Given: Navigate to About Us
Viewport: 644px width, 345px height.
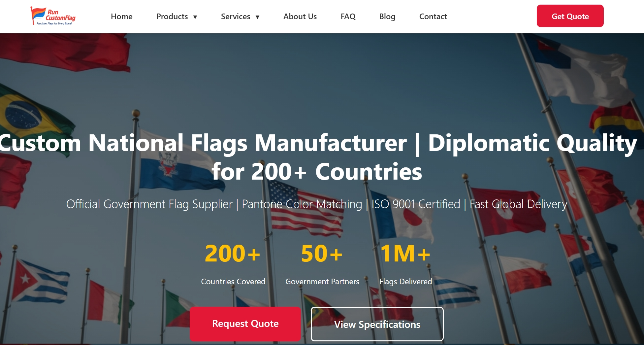Looking at the screenshot, I should (x=300, y=17).
